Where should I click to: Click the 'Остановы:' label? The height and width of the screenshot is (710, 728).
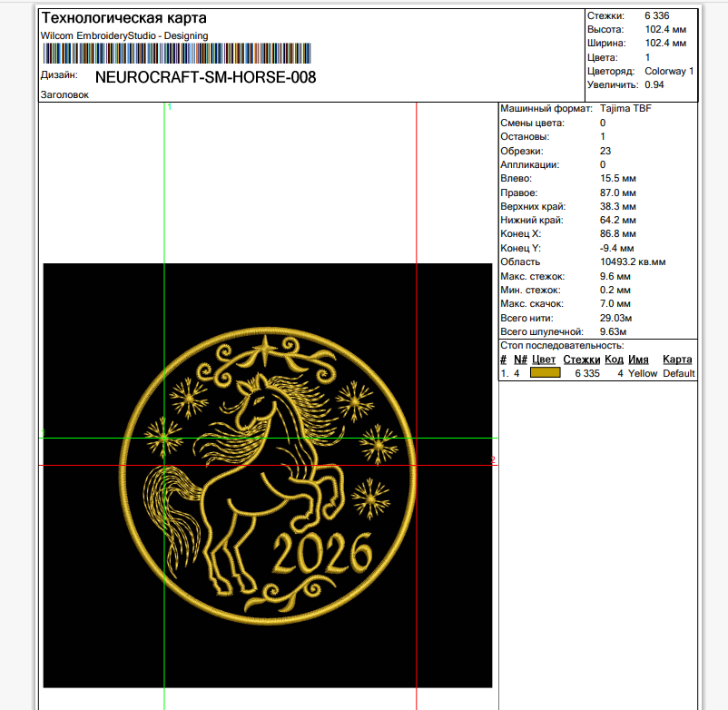tap(525, 136)
